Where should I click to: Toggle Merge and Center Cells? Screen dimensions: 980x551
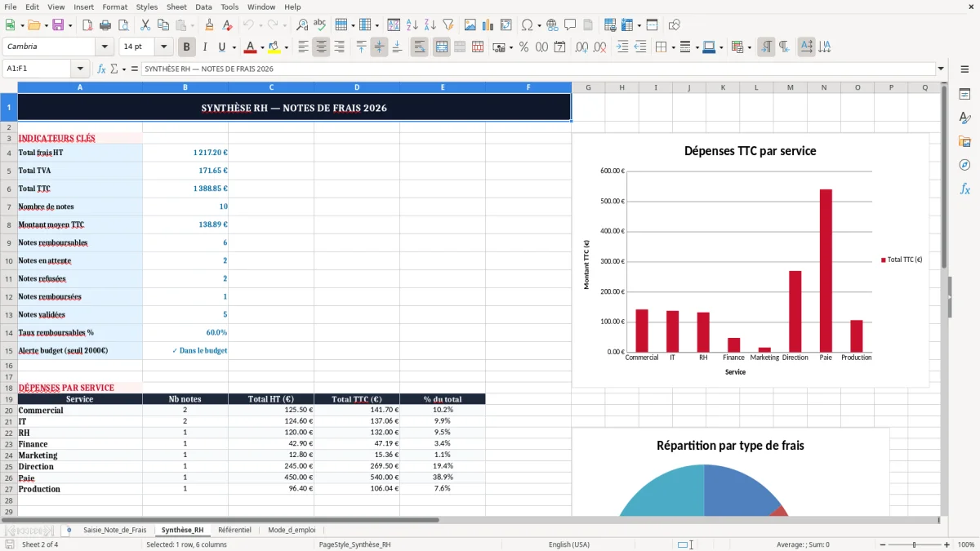pos(441,47)
